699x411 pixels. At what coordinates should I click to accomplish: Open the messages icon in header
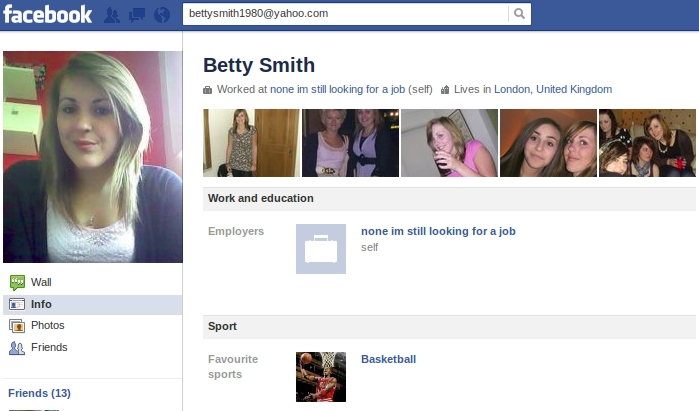coord(137,15)
